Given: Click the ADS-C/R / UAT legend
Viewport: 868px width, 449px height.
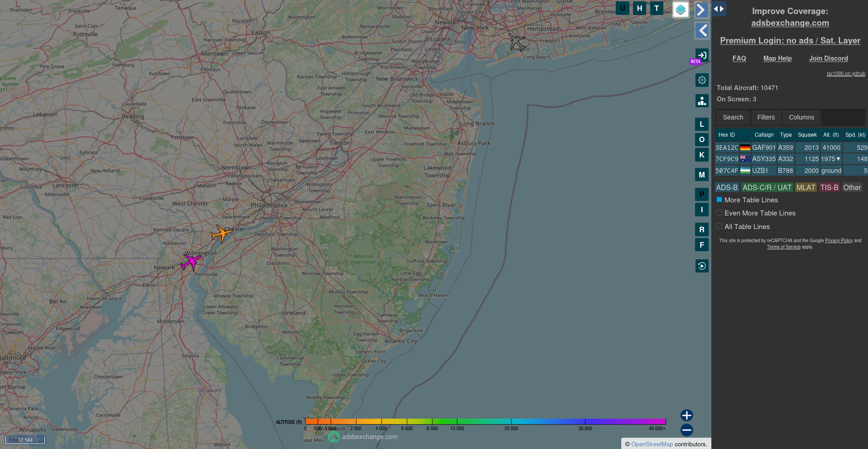Looking at the screenshot, I should pos(767,187).
